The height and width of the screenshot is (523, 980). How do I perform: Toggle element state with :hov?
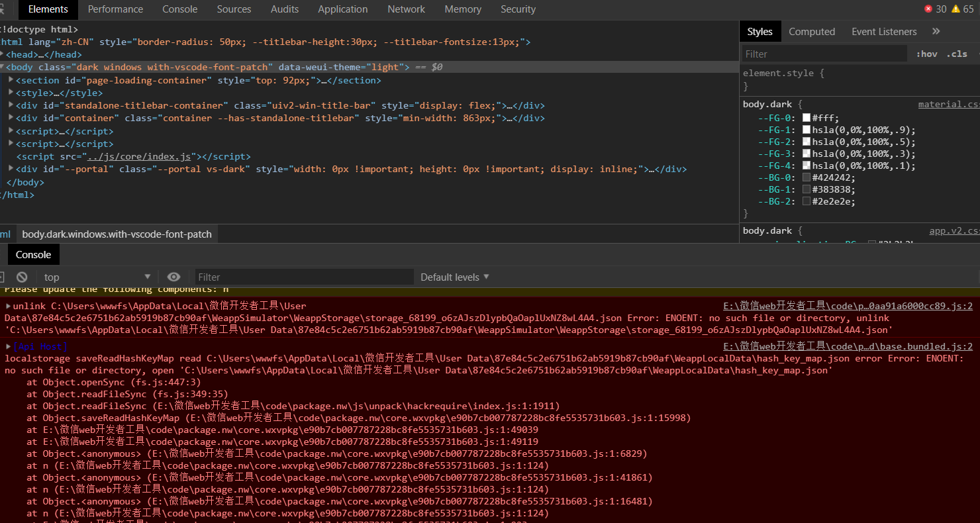[x=926, y=54]
